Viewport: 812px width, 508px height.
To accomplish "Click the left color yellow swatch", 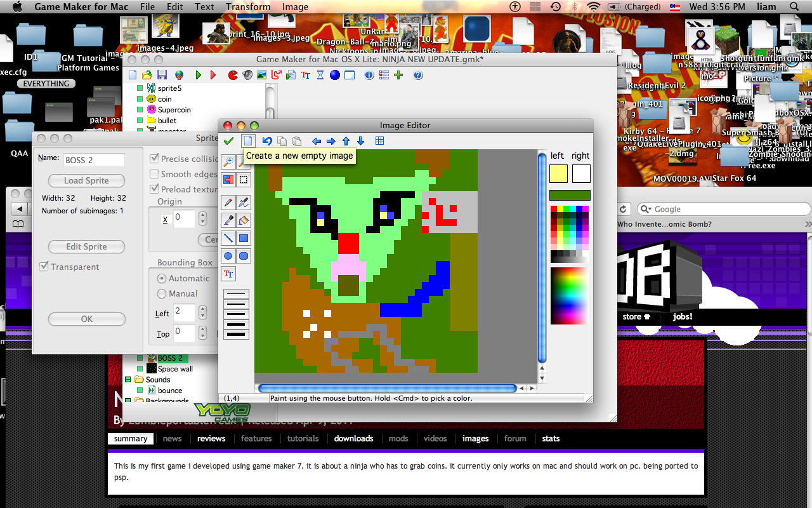I will click(558, 173).
